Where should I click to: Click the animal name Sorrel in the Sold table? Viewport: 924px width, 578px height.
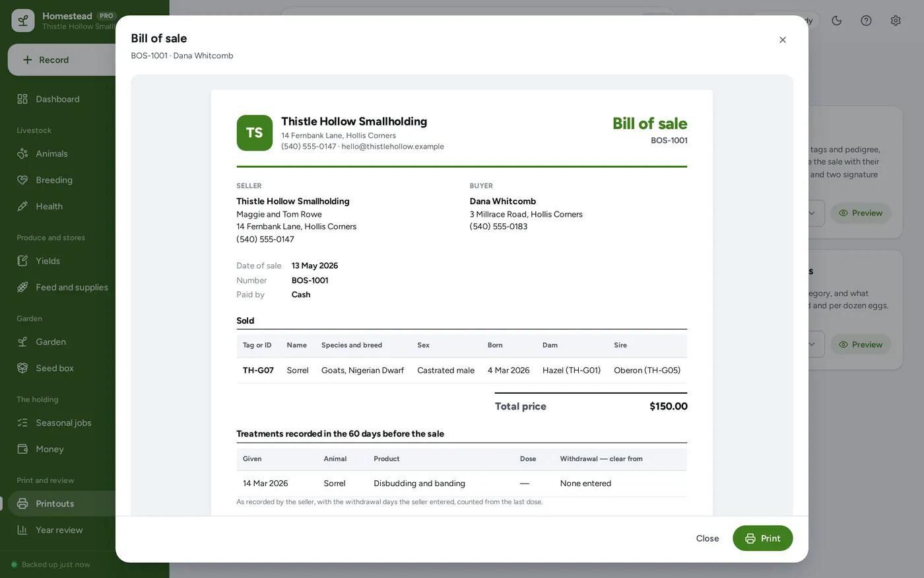298,371
